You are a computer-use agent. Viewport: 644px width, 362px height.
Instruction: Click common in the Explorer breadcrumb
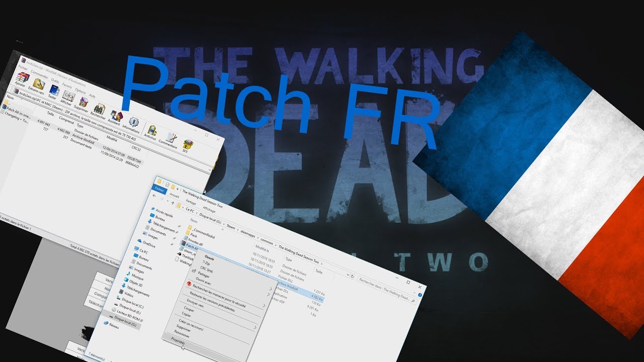click(x=267, y=242)
